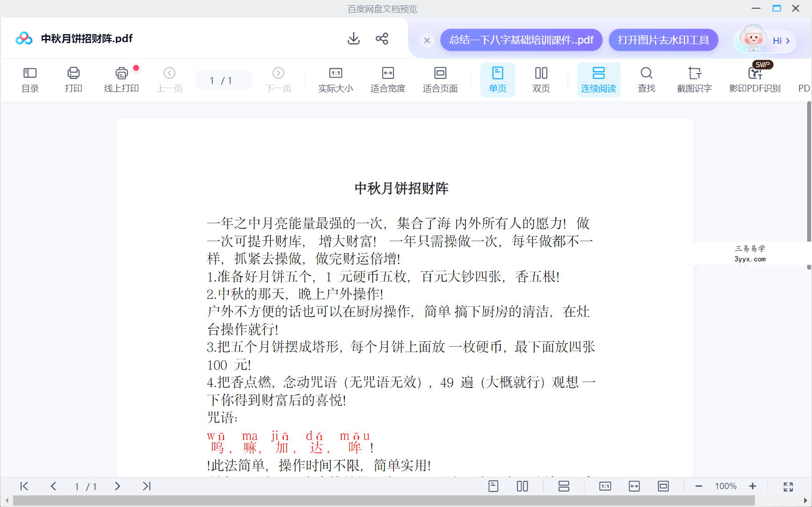Enter fullscreen mode via bottom-right icon
The width and height of the screenshot is (812, 507).
coord(788,487)
